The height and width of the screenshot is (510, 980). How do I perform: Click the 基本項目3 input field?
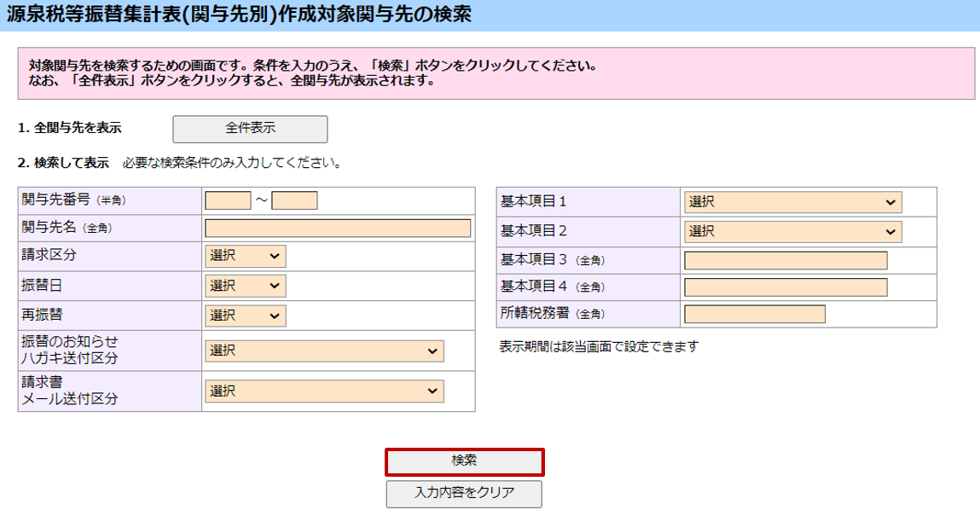[x=786, y=260]
